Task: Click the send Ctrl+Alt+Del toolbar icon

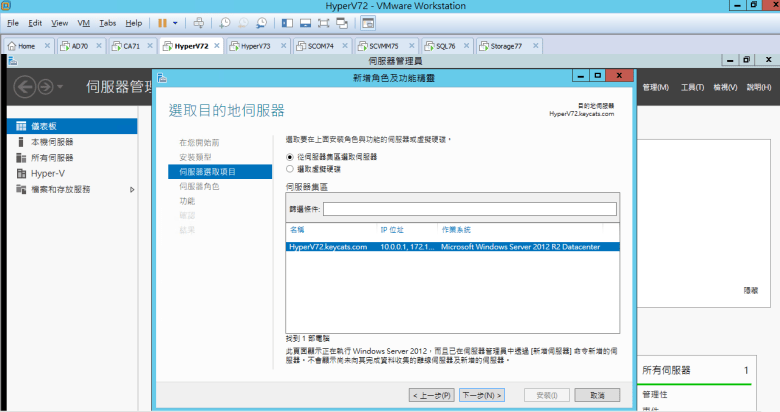Action: point(198,22)
